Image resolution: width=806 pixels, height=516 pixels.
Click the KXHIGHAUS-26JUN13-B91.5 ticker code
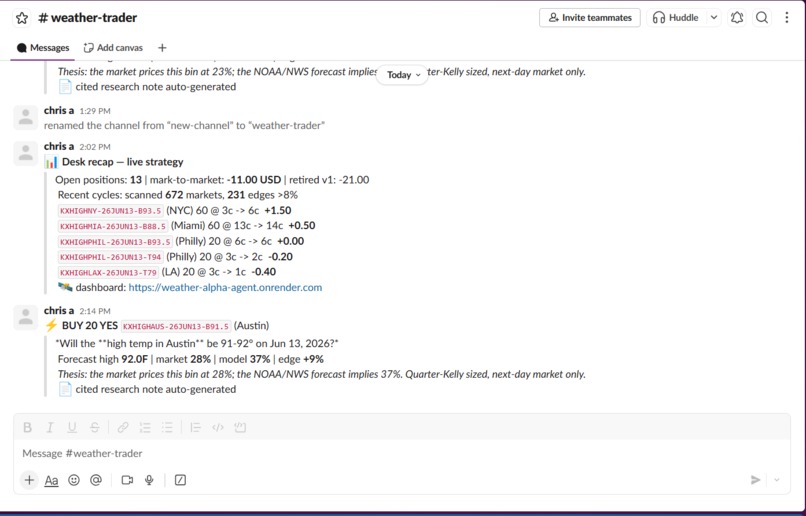click(176, 326)
